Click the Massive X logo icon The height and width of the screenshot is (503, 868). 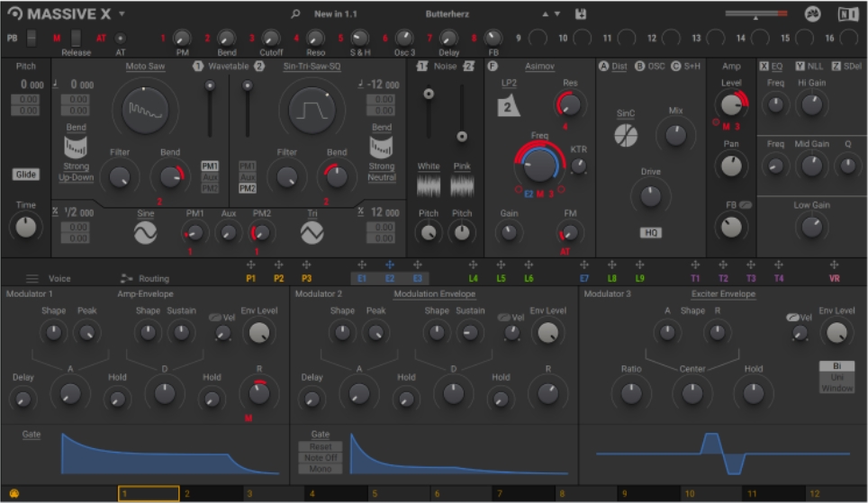click(x=15, y=13)
